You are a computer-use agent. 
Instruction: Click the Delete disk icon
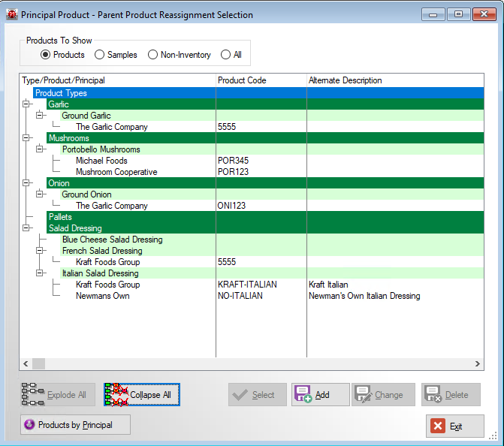coord(433,394)
